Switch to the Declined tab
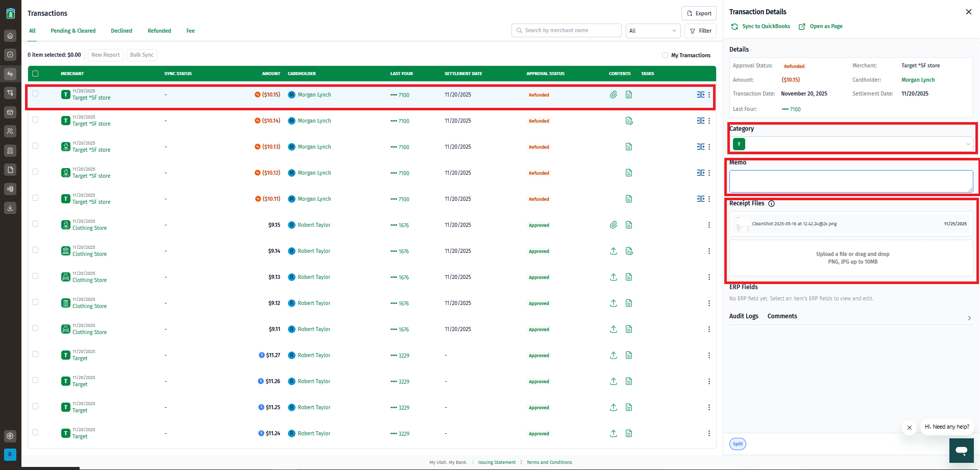The height and width of the screenshot is (470, 980). click(121, 31)
